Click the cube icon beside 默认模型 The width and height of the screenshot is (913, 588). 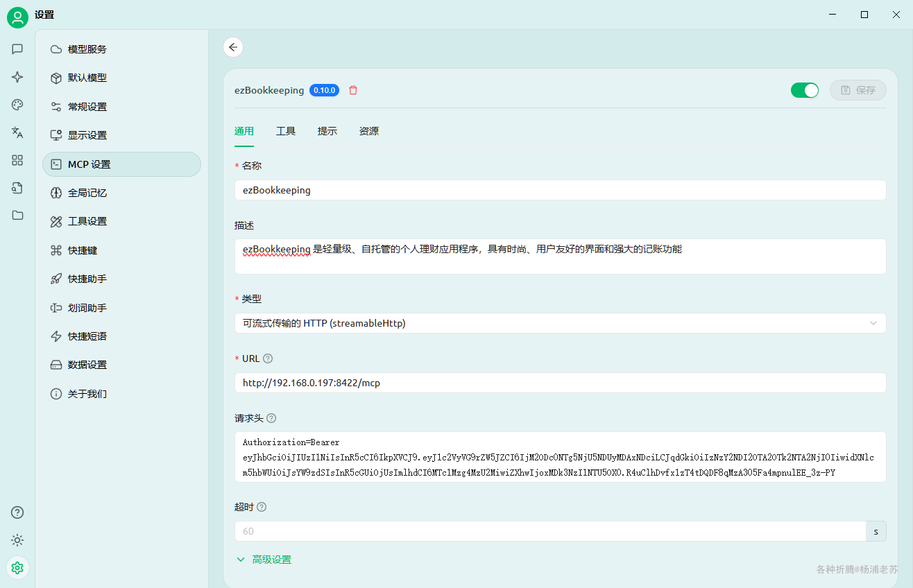[56, 78]
